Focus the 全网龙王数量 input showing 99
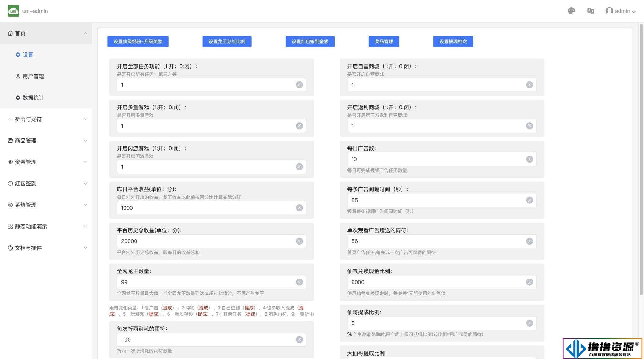The width and height of the screenshot is (644, 359). (211, 282)
